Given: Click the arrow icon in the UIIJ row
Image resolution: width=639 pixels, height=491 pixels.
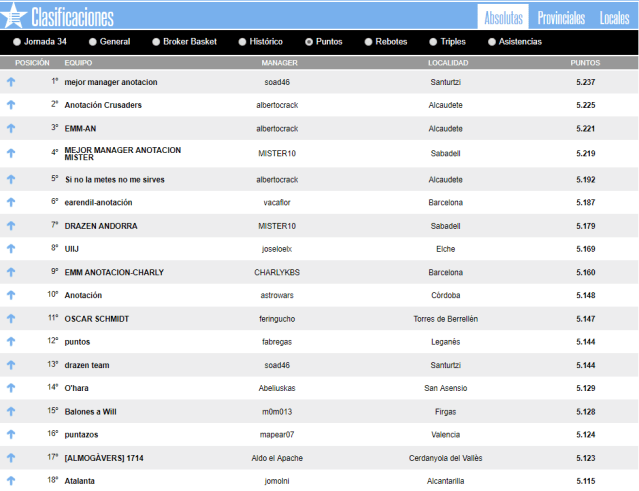Looking at the screenshot, I should click(x=11, y=248).
